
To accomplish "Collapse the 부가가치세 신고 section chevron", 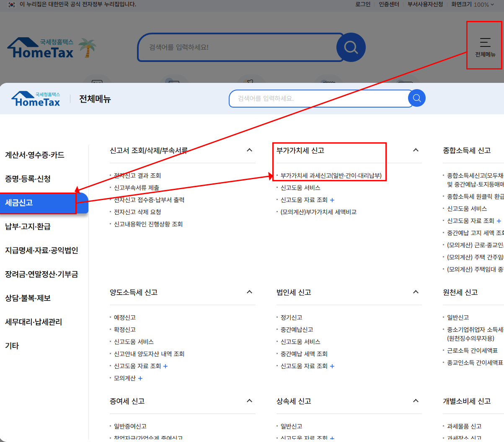I will pyautogui.click(x=415, y=150).
